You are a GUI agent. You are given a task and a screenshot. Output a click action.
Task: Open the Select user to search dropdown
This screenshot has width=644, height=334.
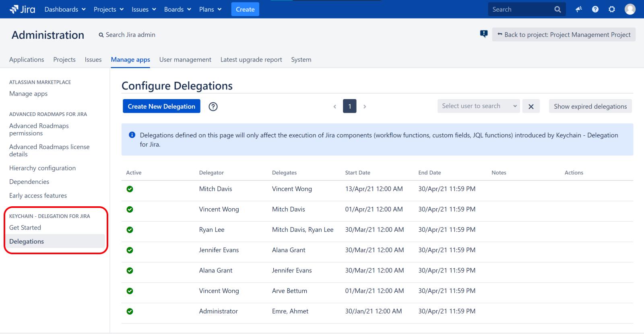479,106
